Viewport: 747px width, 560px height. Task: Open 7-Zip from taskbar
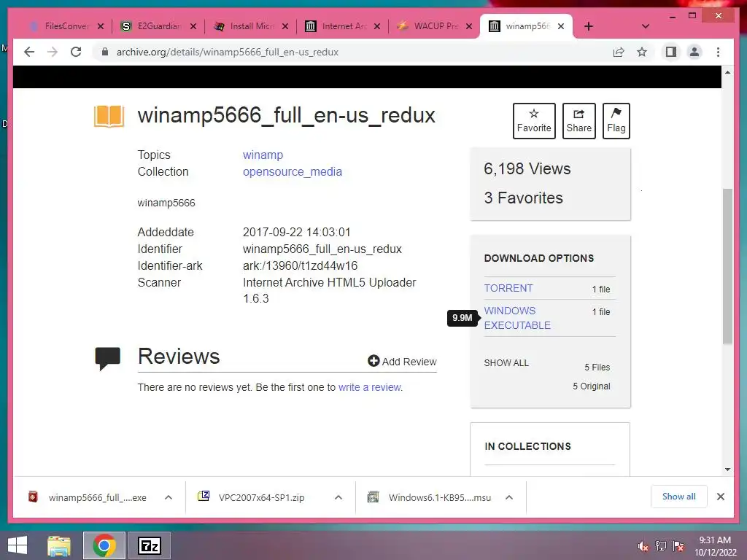click(x=150, y=545)
